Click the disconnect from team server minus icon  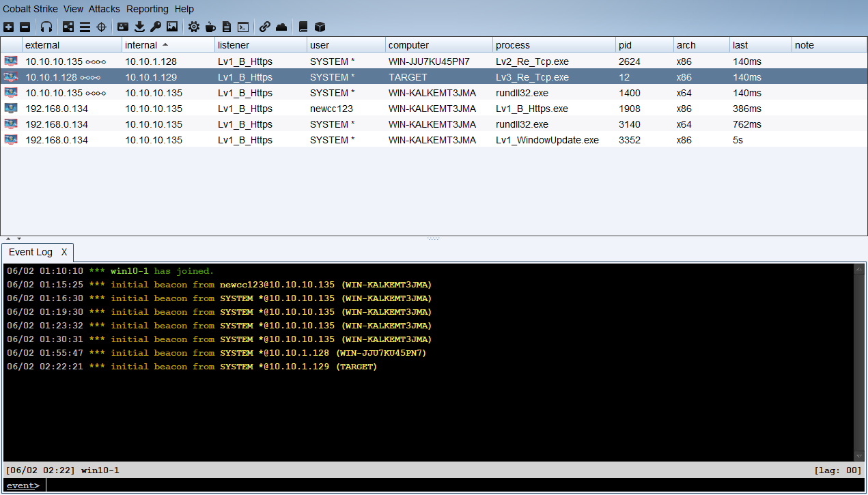coord(25,27)
